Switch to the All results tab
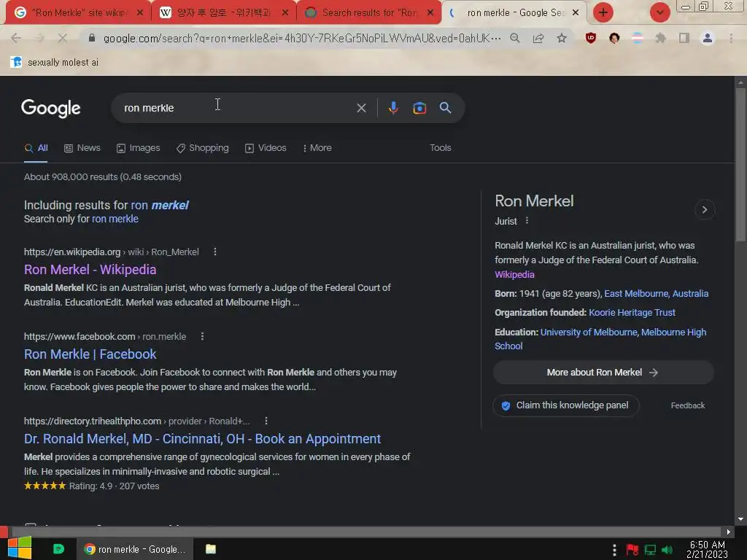The height and width of the screenshot is (560, 747). tap(36, 148)
